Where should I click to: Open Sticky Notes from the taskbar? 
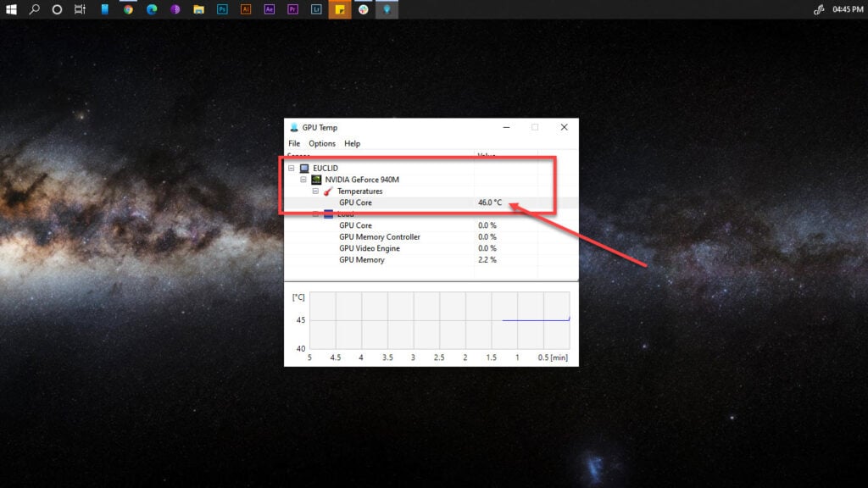coord(339,9)
